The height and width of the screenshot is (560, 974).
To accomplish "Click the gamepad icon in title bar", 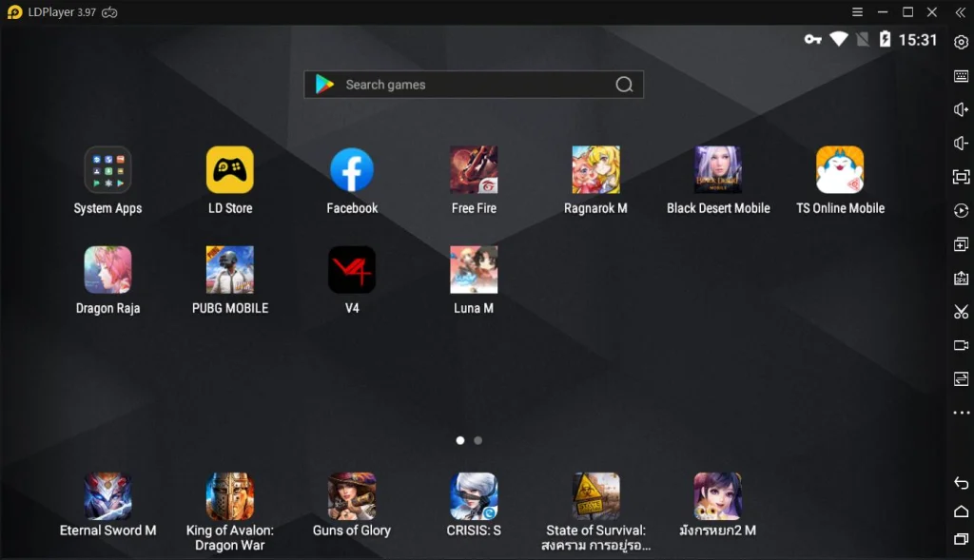I will (109, 12).
